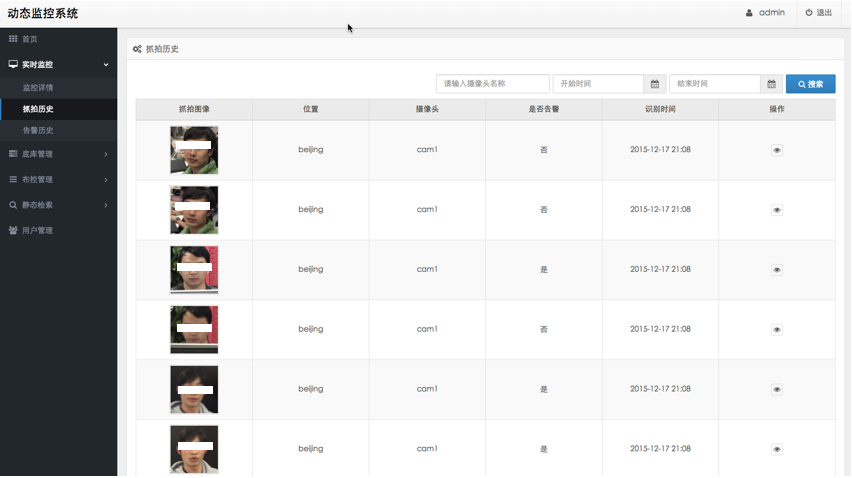This screenshot has height=478, width=852.
Task: Select 告警历史 submenu item
Action: 38,130
